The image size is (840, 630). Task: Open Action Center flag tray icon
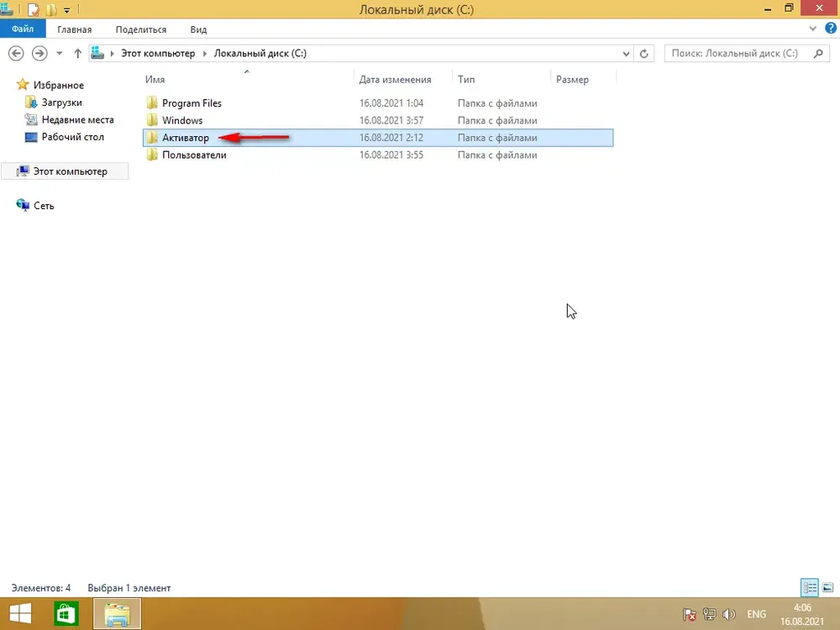point(690,615)
